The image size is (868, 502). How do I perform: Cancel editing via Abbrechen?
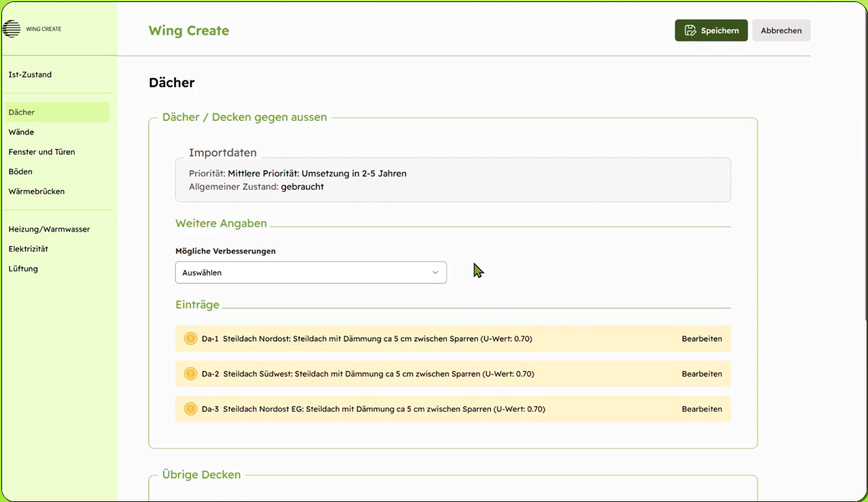click(781, 30)
